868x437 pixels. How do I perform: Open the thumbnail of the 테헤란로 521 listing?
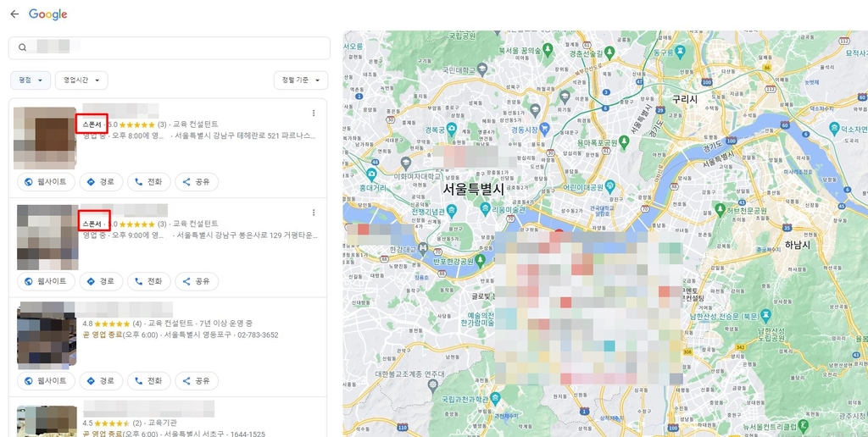pyautogui.click(x=45, y=138)
